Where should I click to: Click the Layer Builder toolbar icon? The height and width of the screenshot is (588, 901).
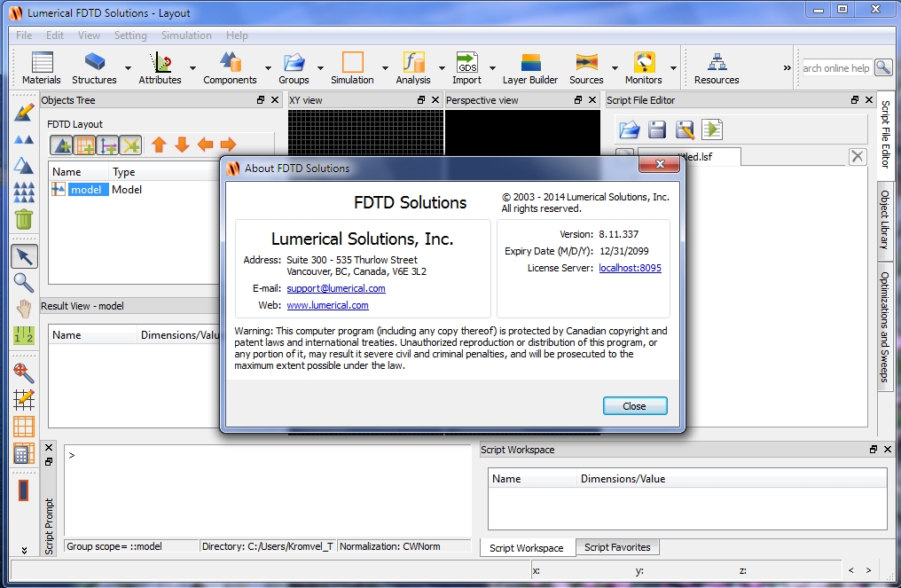[530, 62]
